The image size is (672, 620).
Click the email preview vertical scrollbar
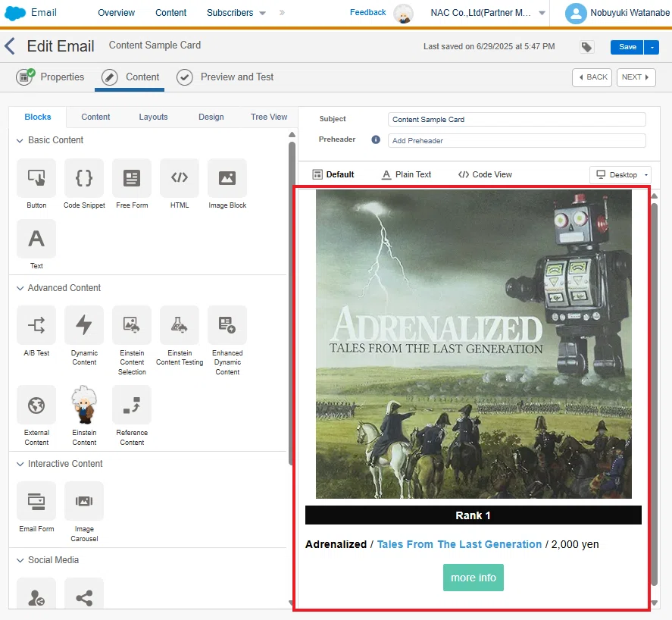654,394
